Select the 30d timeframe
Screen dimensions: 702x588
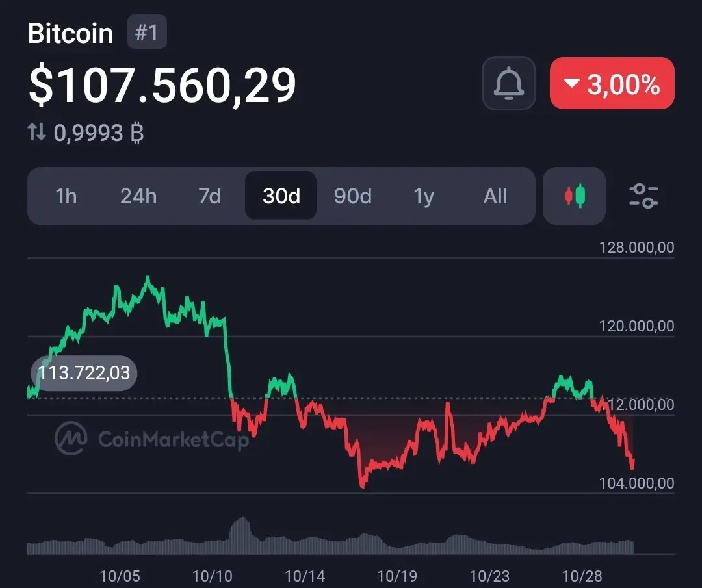click(x=281, y=196)
